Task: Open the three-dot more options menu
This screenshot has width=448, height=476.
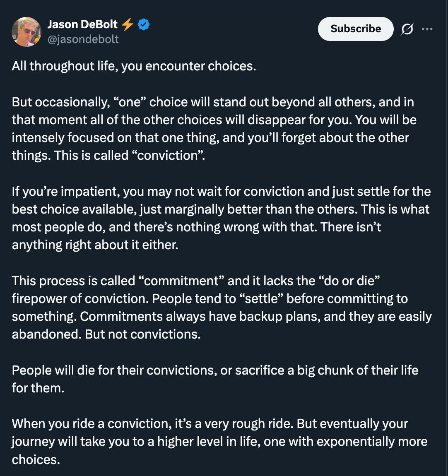Action: [x=427, y=29]
